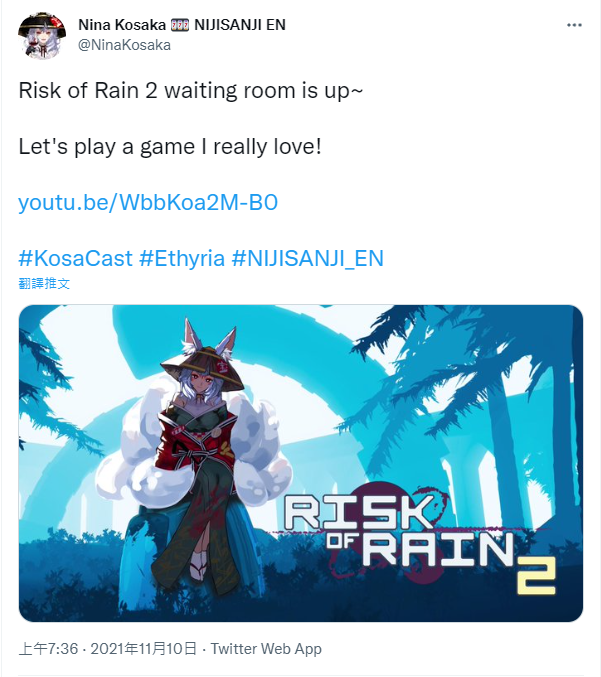The height and width of the screenshot is (677, 601).
Task: Click Nina Kosaka's profile avatar
Action: tap(42, 35)
